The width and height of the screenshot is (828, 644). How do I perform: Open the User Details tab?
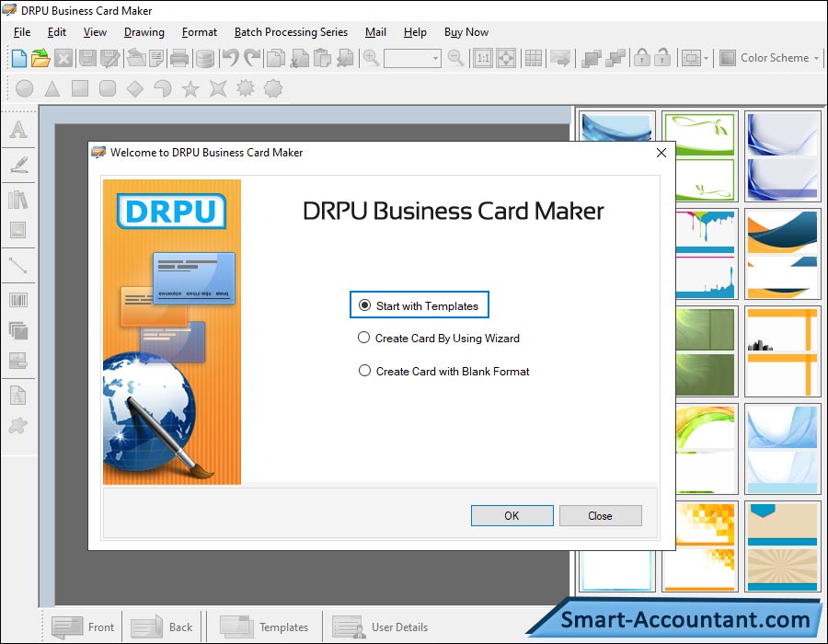380,627
